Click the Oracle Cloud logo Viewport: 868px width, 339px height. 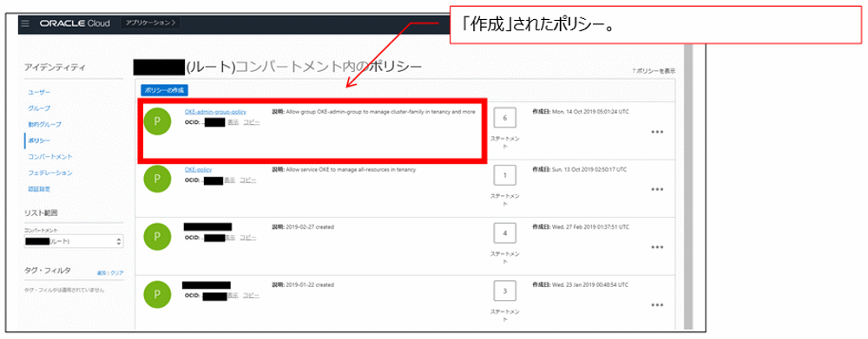(75, 23)
